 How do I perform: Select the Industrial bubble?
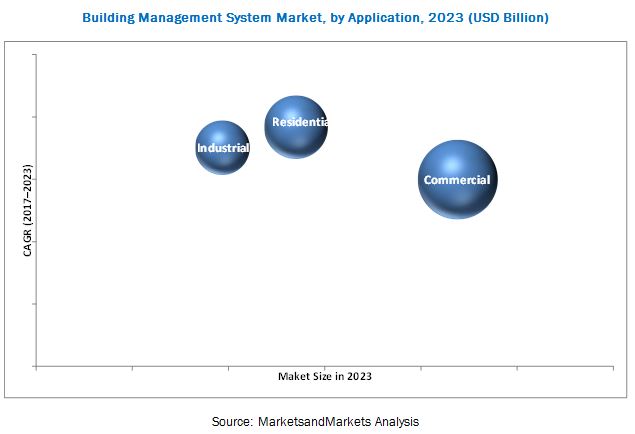222,148
